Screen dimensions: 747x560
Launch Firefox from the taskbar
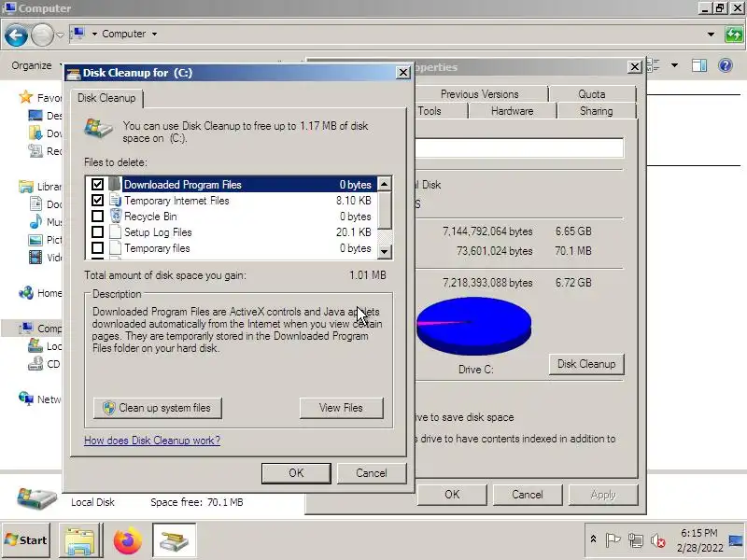pyautogui.click(x=127, y=540)
